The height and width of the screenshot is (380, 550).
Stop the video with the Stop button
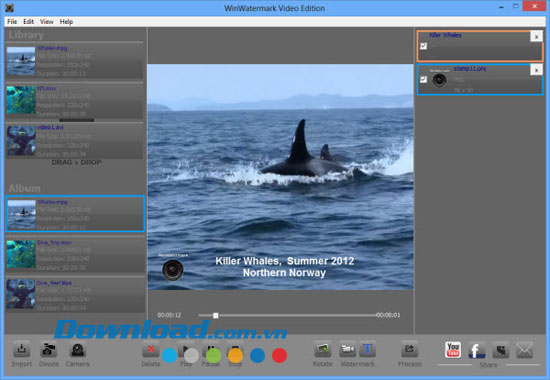tap(235, 349)
